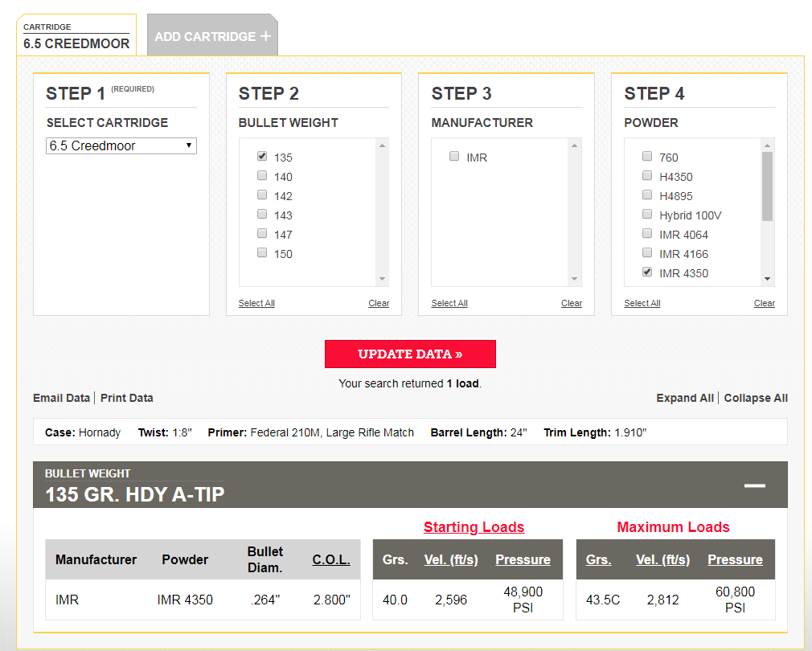Screen dimensions: 812x651
Task: Click Clear under Powder
Action: click(x=765, y=303)
